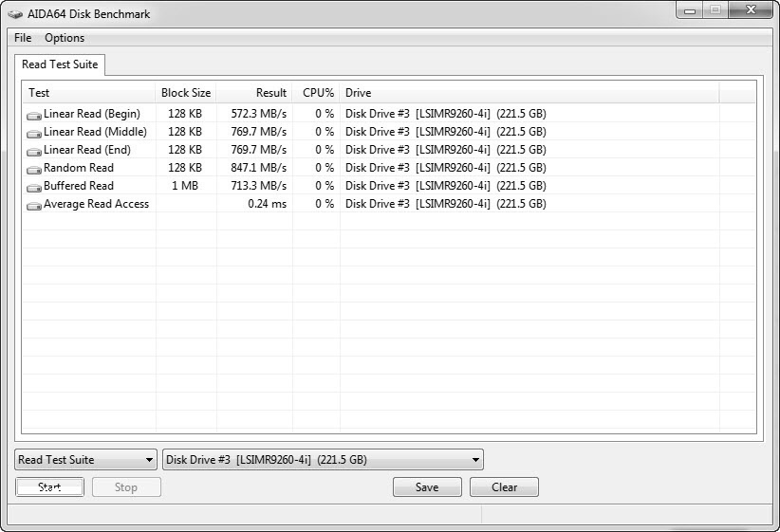Image resolution: width=780 pixels, height=532 pixels.
Task: Sort by the Block Size column header
Action: click(x=186, y=93)
